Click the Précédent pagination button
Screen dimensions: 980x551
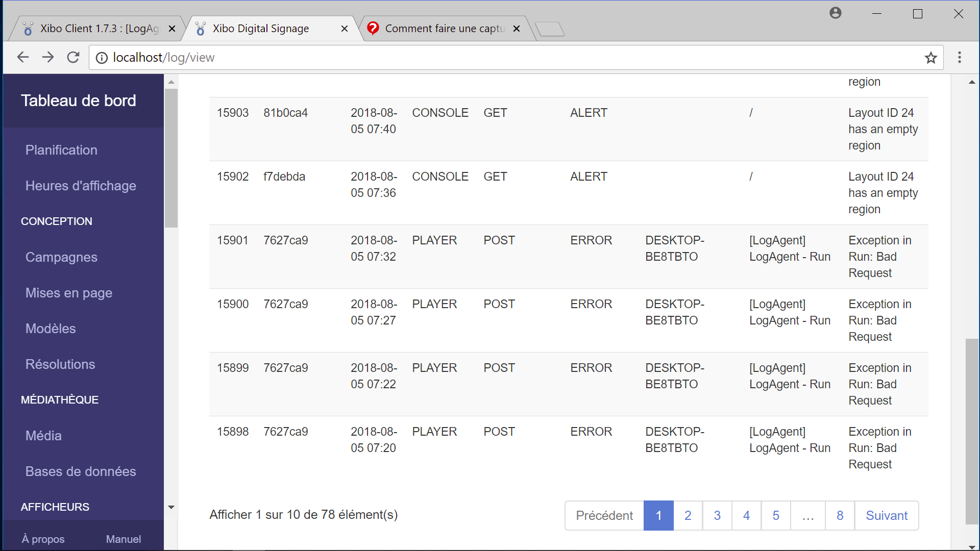click(x=604, y=516)
